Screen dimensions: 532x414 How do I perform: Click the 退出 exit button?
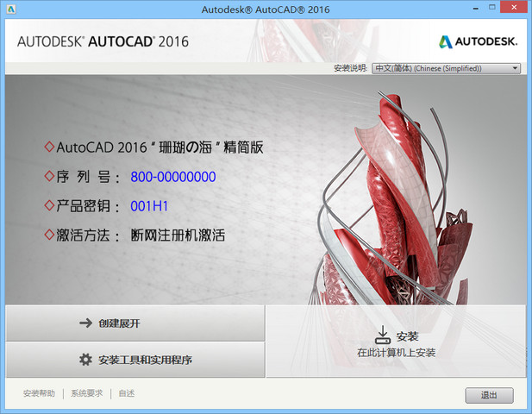[x=489, y=395]
